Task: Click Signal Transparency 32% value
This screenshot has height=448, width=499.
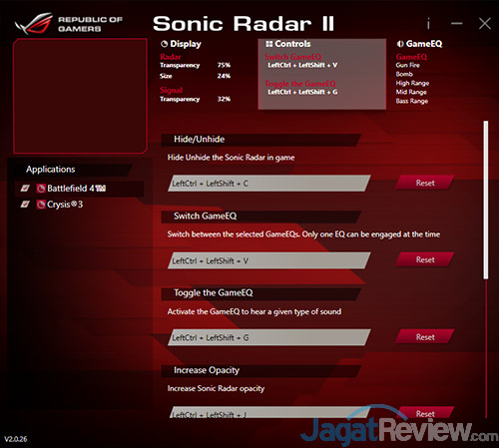Action: tap(224, 99)
